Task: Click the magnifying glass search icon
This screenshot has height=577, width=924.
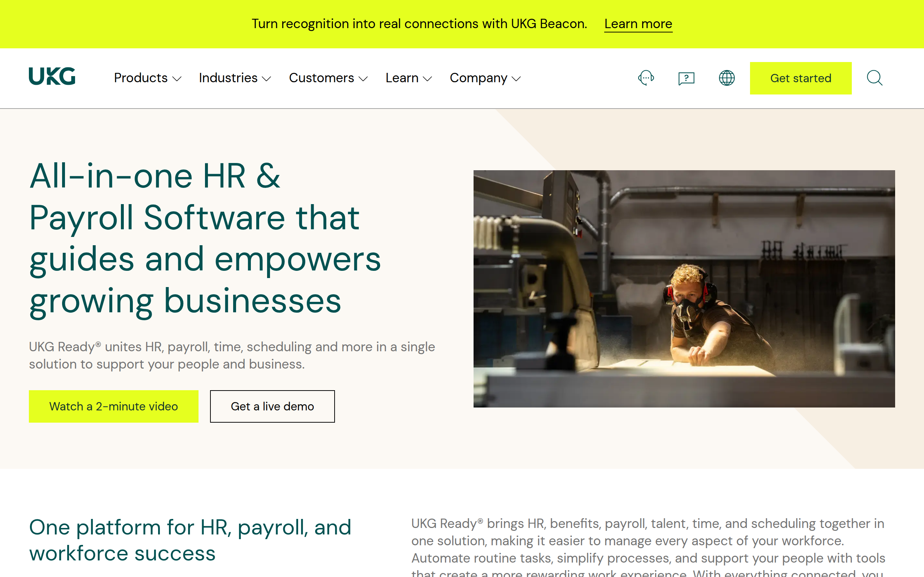Action: 874,78
